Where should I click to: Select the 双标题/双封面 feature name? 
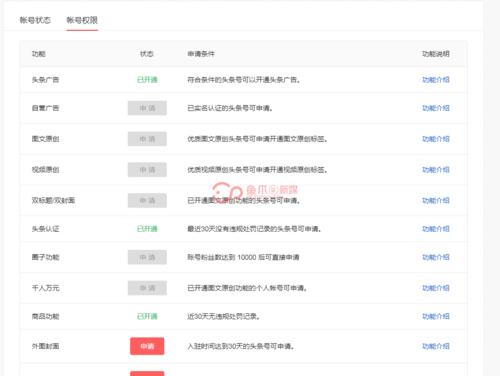pos(53,200)
